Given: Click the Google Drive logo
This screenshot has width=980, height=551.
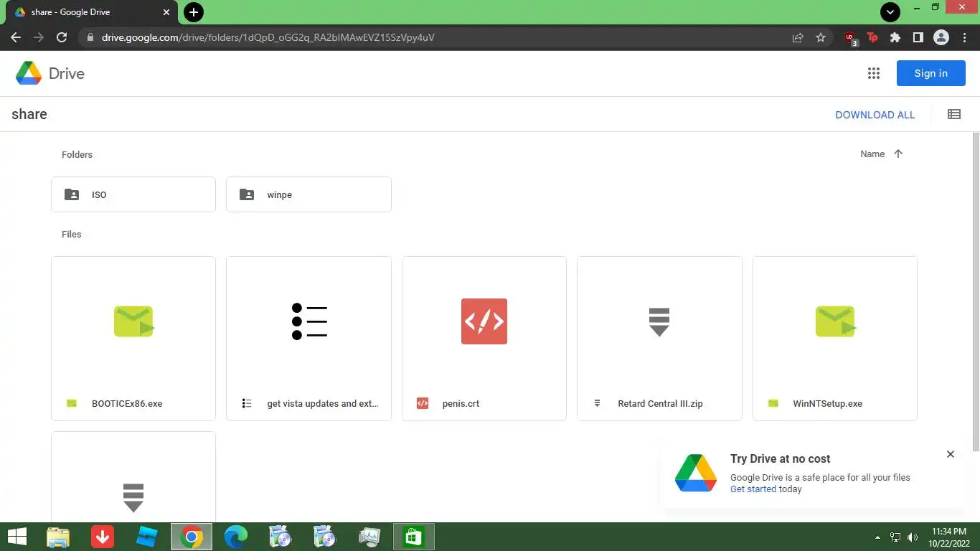Looking at the screenshot, I should click(29, 73).
